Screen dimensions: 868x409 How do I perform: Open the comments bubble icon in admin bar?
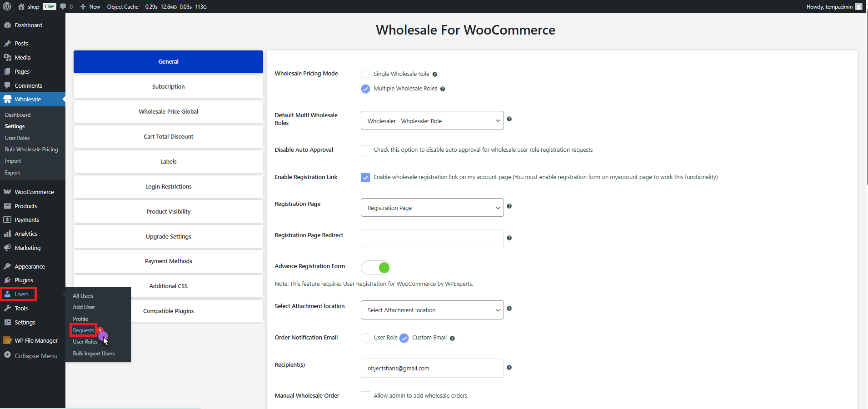[x=63, y=6]
